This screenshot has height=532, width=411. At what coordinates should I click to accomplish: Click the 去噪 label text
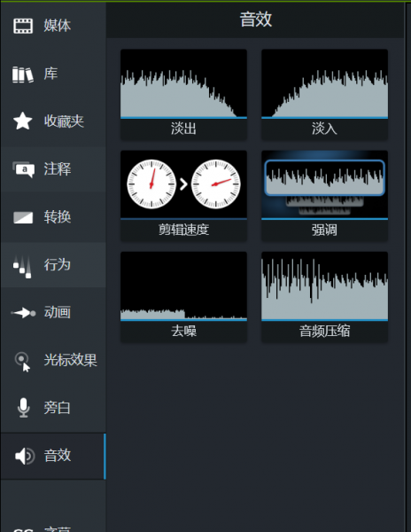coord(183,331)
